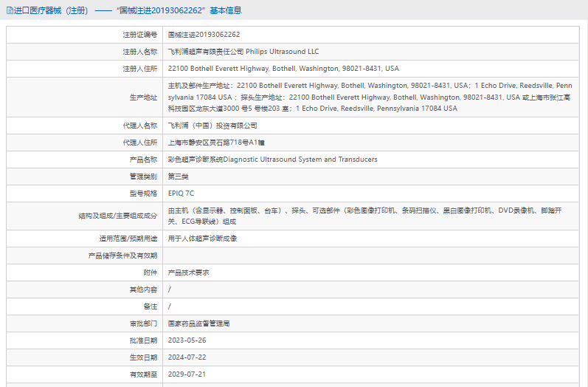Select expiry date '2029-07-21'

pyautogui.click(x=187, y=374)
